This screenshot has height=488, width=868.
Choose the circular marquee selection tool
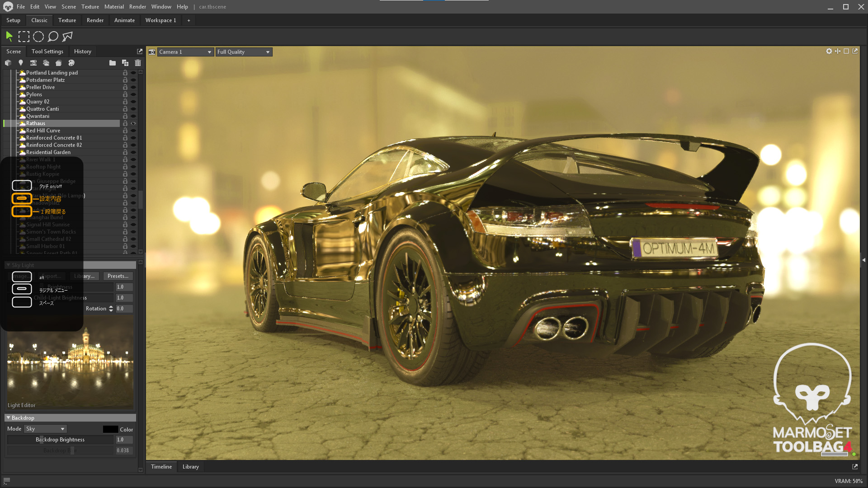(38, 36)
